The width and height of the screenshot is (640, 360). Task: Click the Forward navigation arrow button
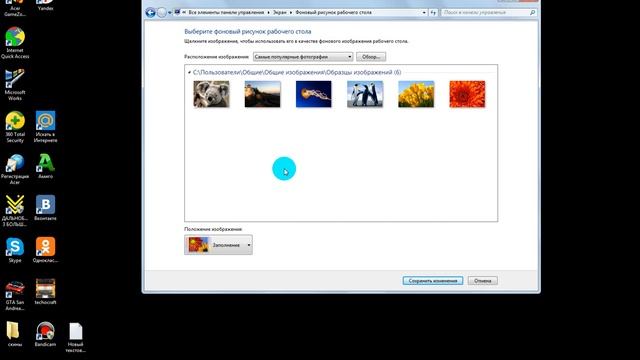click(162, 13)
